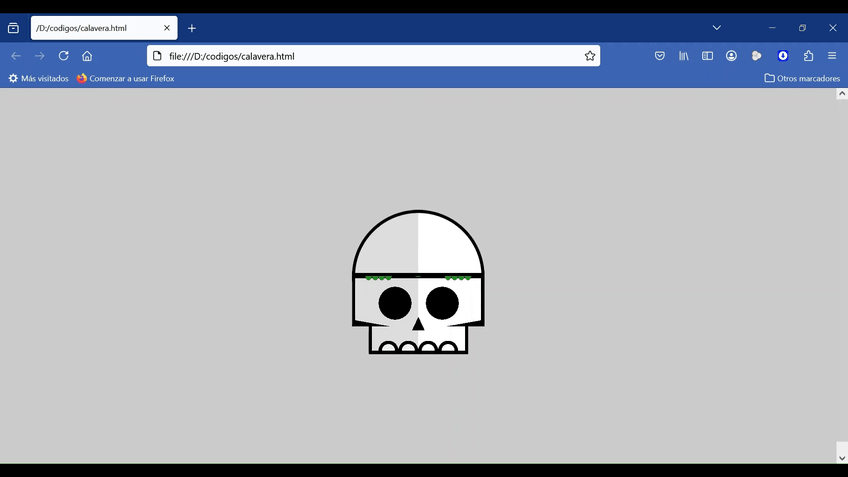This screenshot has width=848, height=477.
Task: Open the Library bookmarks history icon
Action: click(684, 56)
